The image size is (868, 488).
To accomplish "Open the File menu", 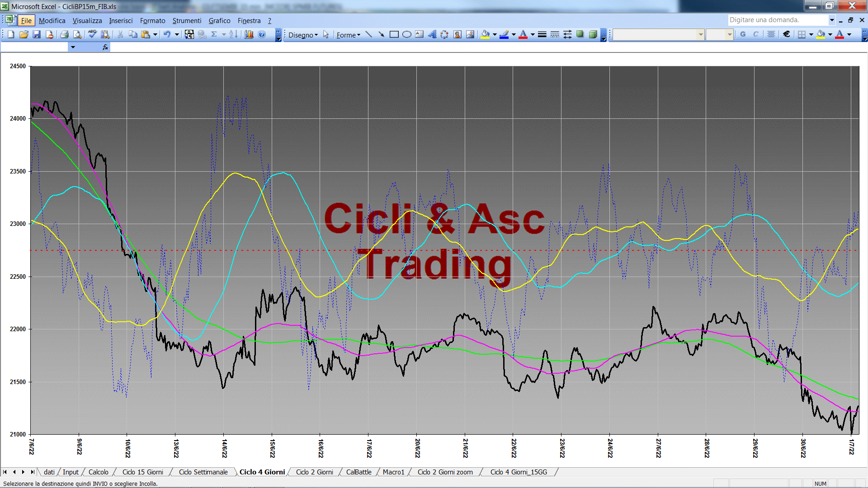I will [26, 20].
